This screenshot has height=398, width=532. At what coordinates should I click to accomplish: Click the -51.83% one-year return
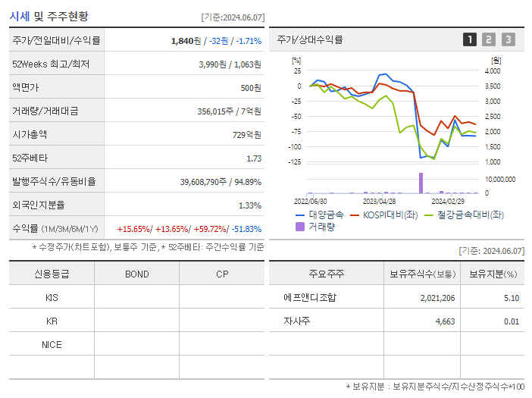pyautogui.click(x=246, y=229)
